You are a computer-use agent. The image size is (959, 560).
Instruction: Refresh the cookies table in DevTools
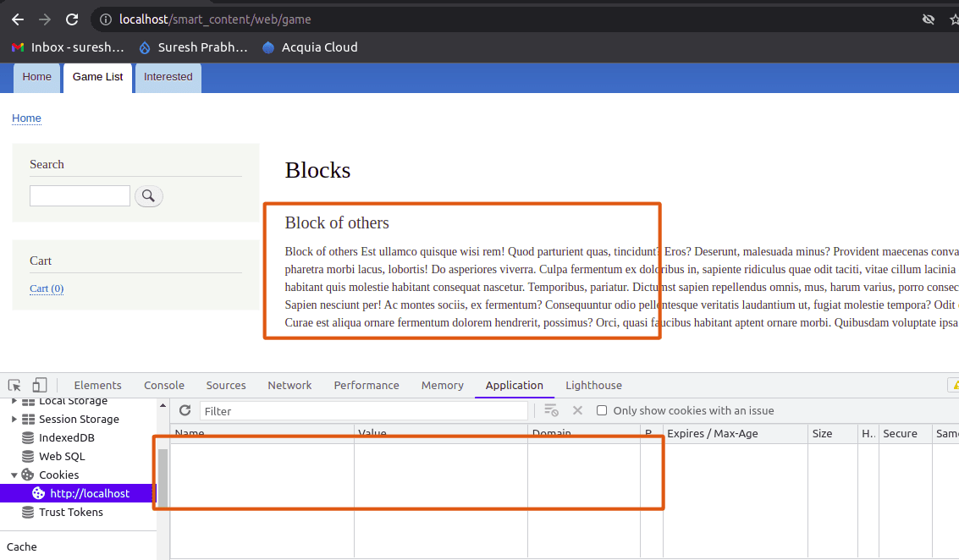pyautogui.click(x=185, y=411)
